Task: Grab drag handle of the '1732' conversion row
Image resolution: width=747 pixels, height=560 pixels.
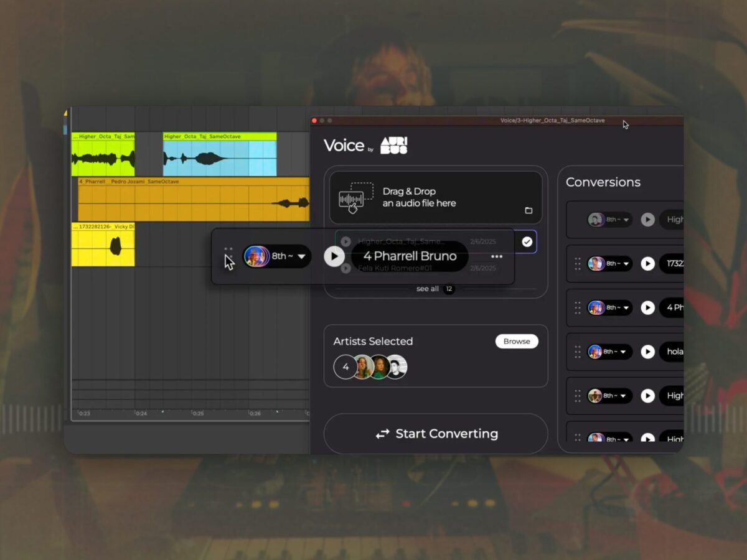Action: click(577, 264)
